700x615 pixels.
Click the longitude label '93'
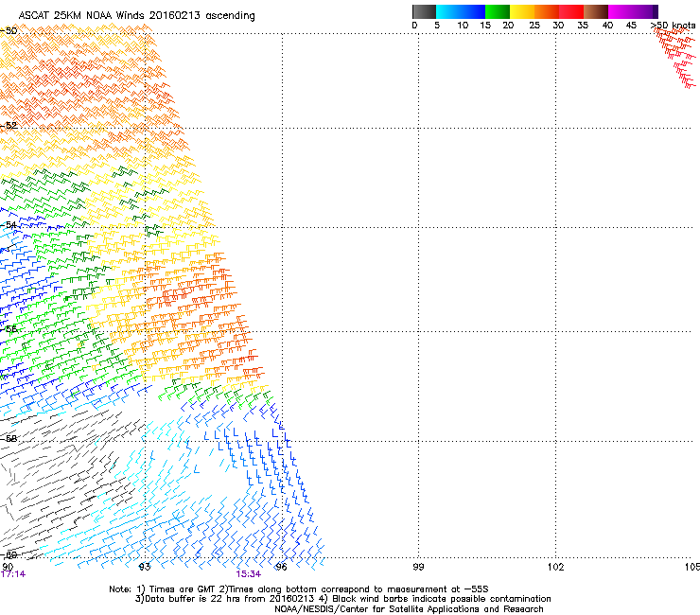tap(145, 567)
